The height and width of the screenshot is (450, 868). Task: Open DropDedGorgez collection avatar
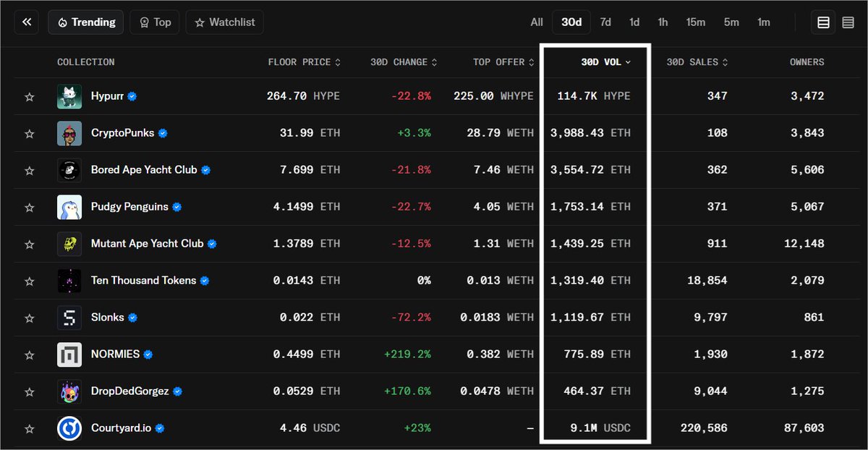69,391
